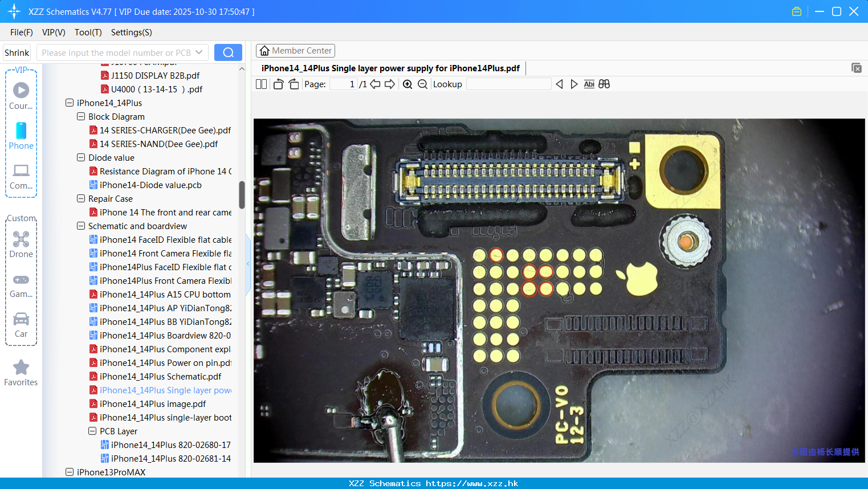Open iPhone14_14Plus image.pdf
The width and height of the screenshot is (868, 489).
[x=148, y=404]
